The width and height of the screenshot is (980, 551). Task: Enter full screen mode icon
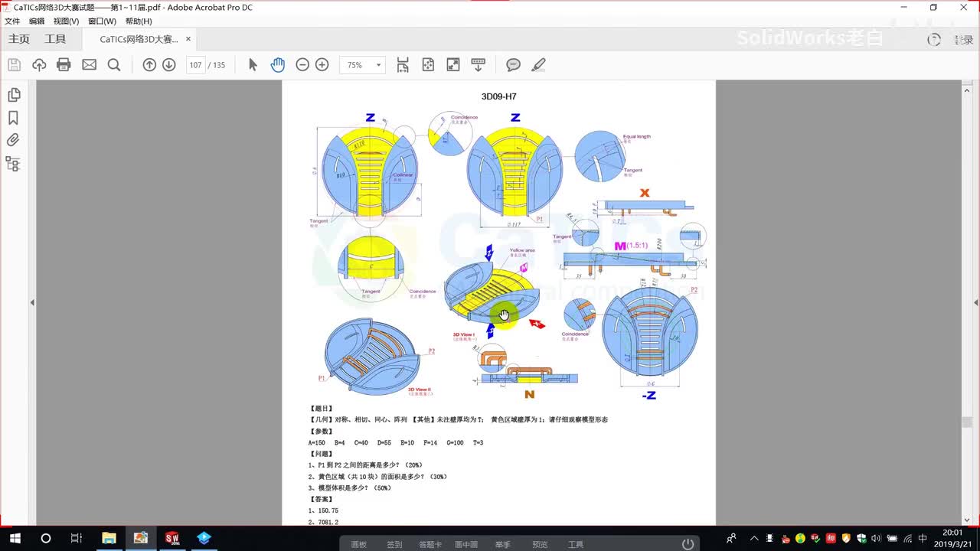click(x=453, y=65)
